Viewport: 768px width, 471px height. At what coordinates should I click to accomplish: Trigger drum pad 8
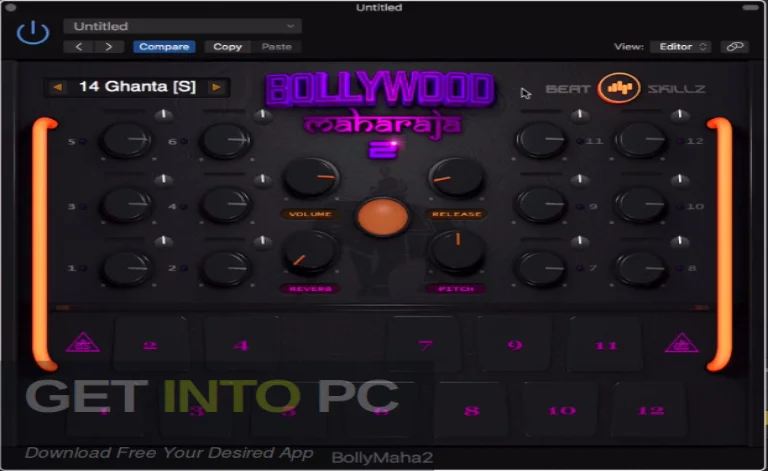point(472,410)
